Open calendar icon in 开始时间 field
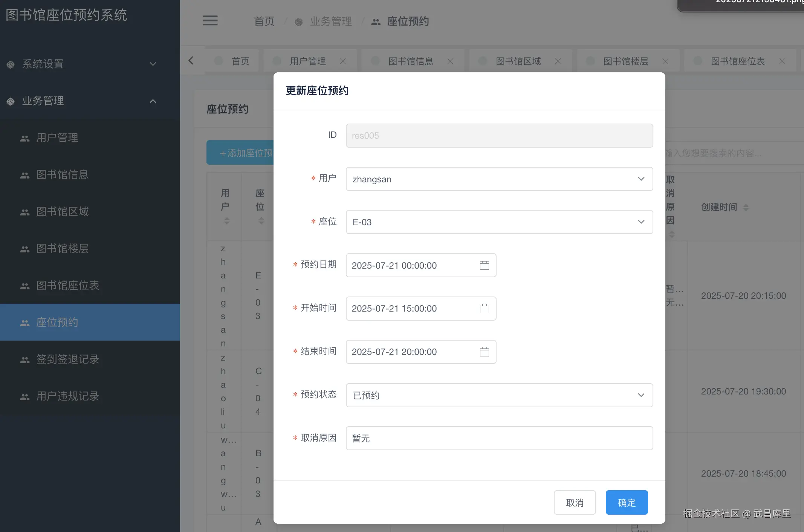804x532 pixels. click(484, 309)
